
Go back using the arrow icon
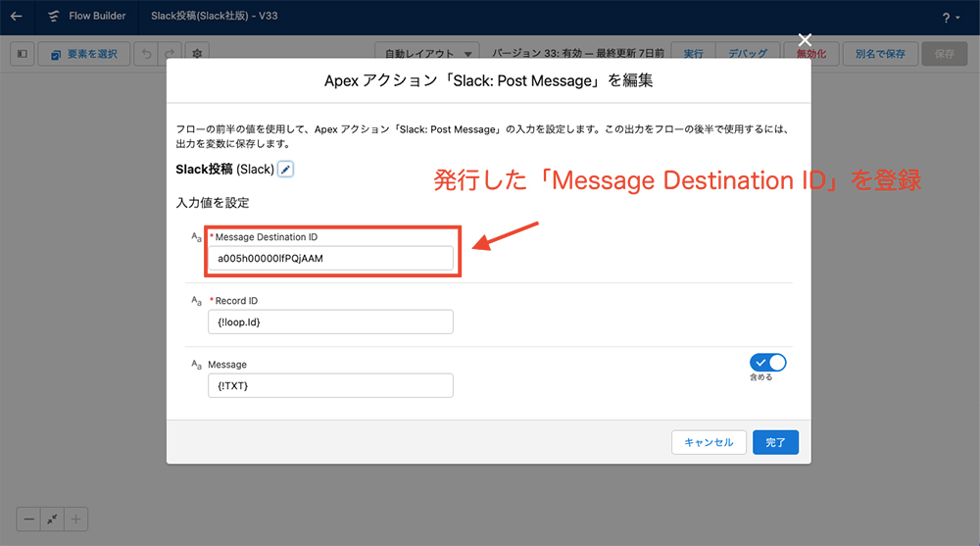17,17
